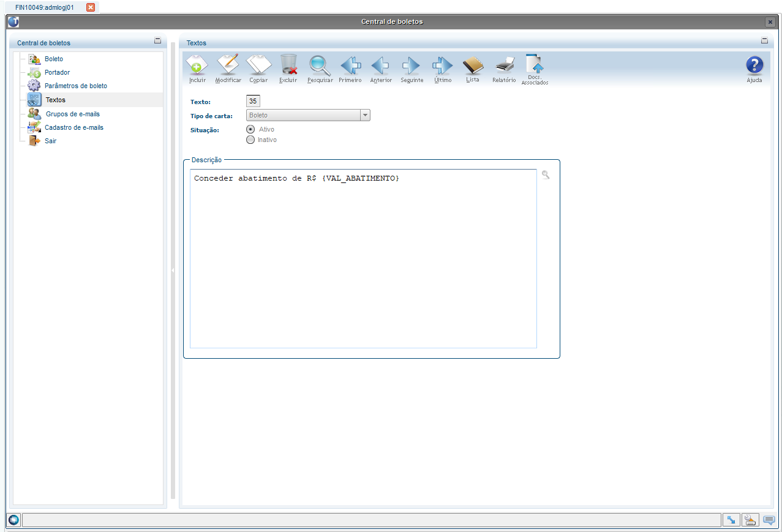This screenshot has width=782, height=532.
Task: Open Parâmetros de boleto tree item
Action: pos(76,86)
